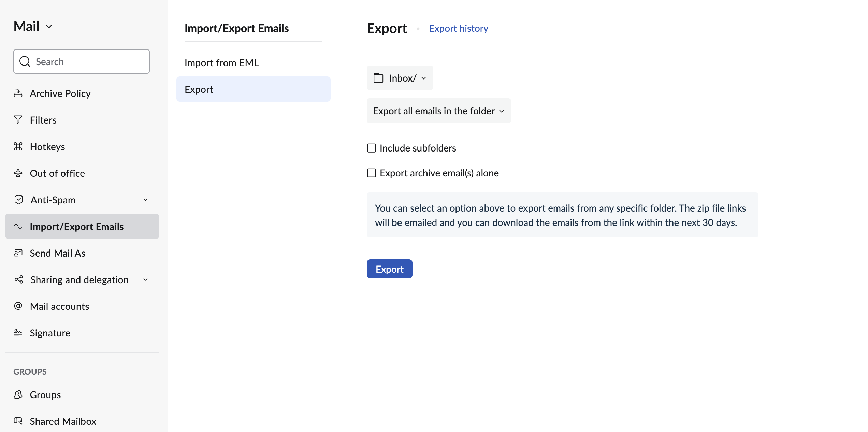Click the Filters funnel icon
868x432 pixels.
pos(18,120)
